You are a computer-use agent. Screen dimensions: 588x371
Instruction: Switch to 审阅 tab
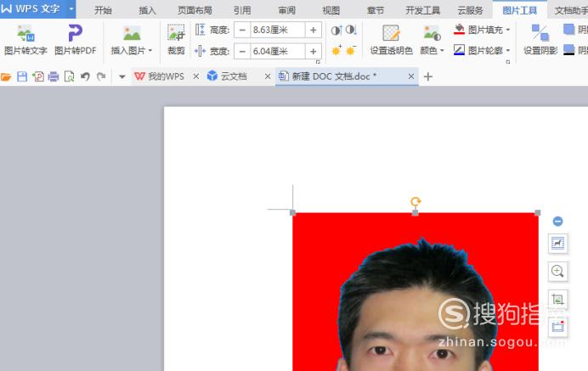point(287,10)
